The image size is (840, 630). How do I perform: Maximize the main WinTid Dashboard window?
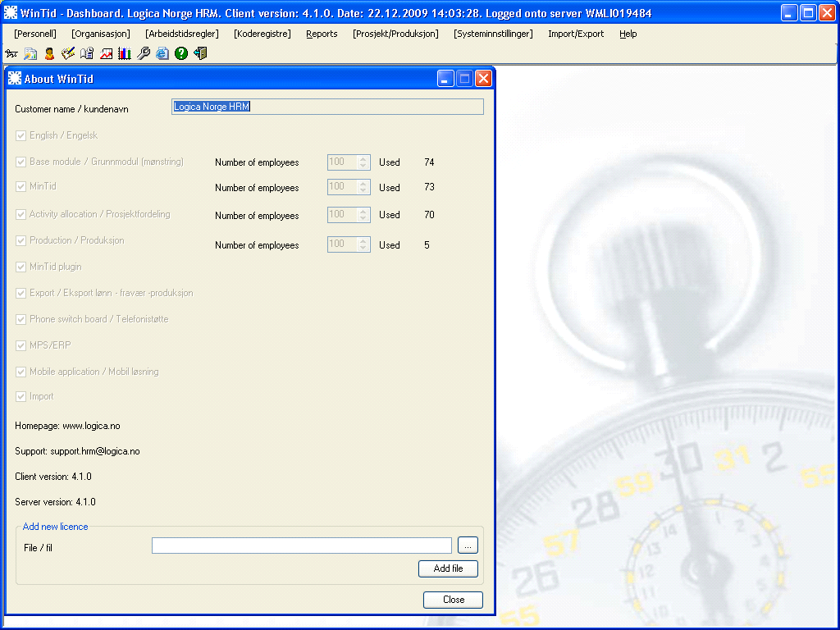(x=808, y=13)
